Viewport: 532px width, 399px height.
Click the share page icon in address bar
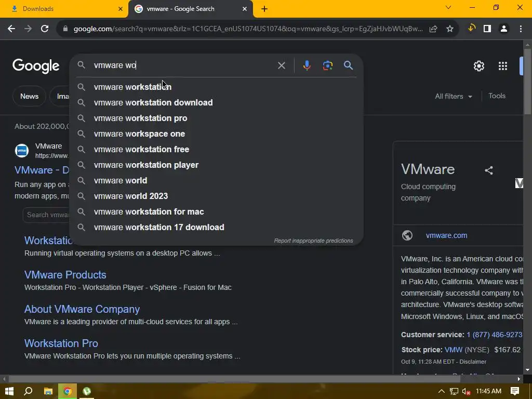pos(433,29)
